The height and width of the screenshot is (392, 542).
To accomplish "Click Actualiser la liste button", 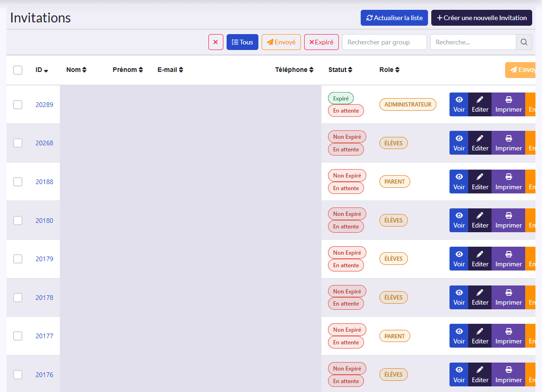I will [394, 18].
